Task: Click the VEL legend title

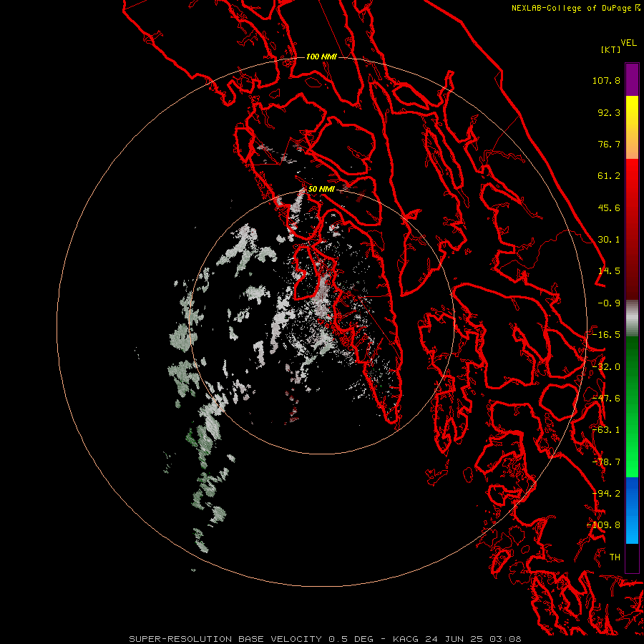Action: click(x=628, y=43)
